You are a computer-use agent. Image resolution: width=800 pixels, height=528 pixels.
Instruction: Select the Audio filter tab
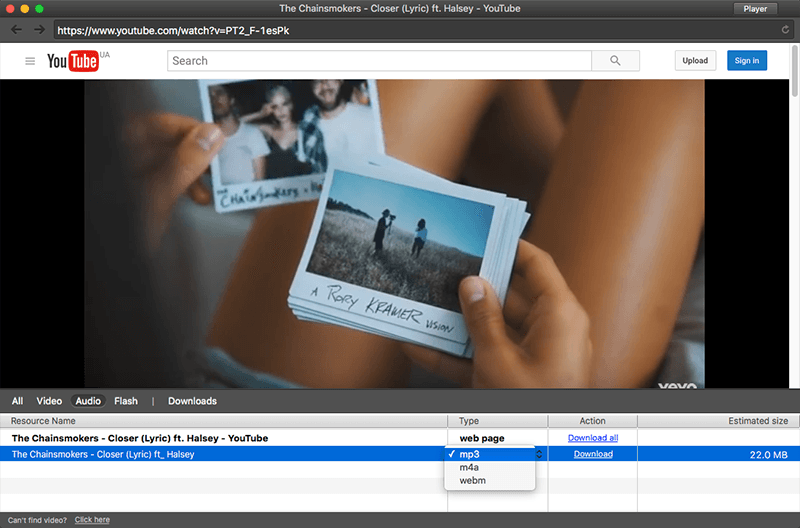88,401
